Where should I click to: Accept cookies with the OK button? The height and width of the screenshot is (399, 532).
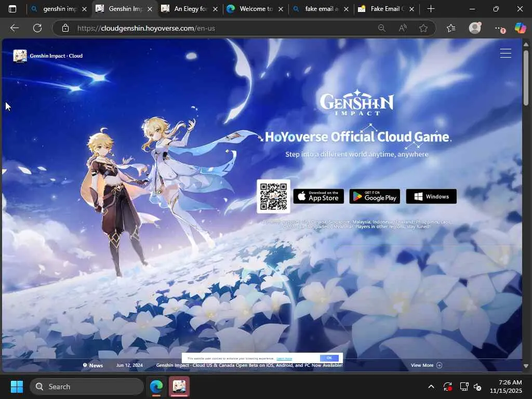(x=329, y=358)
